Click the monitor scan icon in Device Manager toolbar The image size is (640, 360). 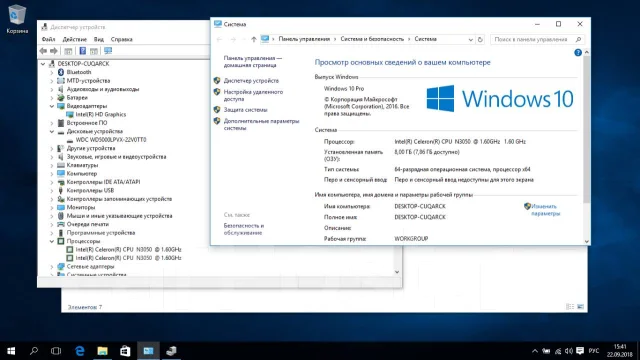coord(108,51)
